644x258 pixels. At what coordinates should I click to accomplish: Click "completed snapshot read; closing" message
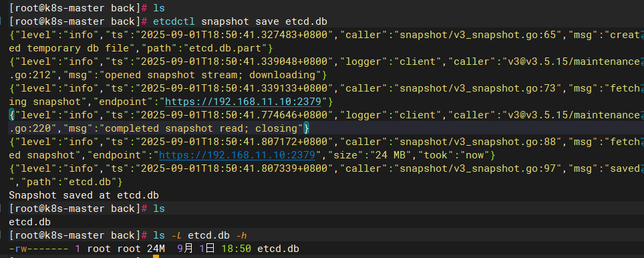pos(201,128)
